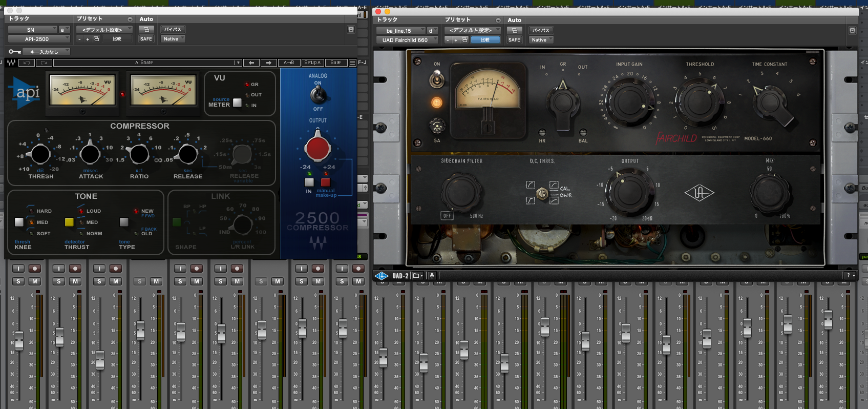Click the Fairchild INPUT GAIN knob
Image resolution: width=868 pixels, height=409 pixels.
(x=630, y=102)
